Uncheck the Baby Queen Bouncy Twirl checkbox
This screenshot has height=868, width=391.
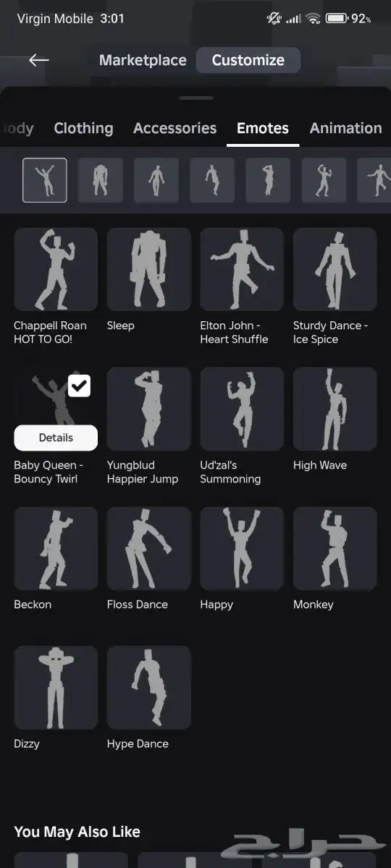79,386
